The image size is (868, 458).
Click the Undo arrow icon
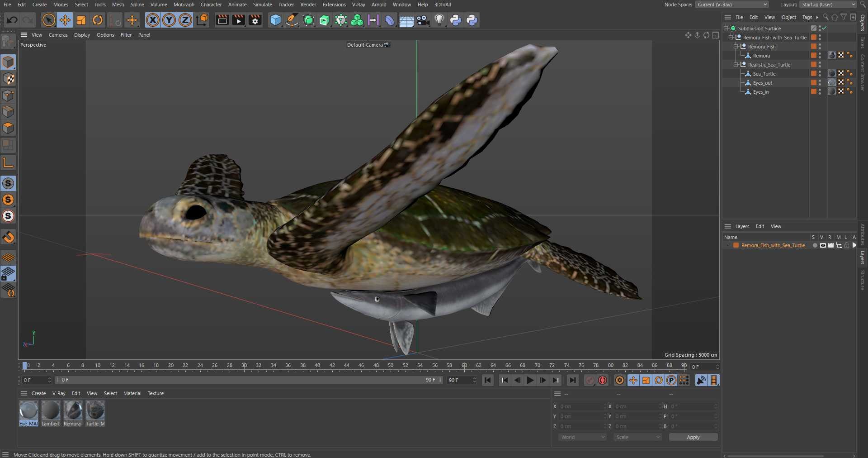12,20
